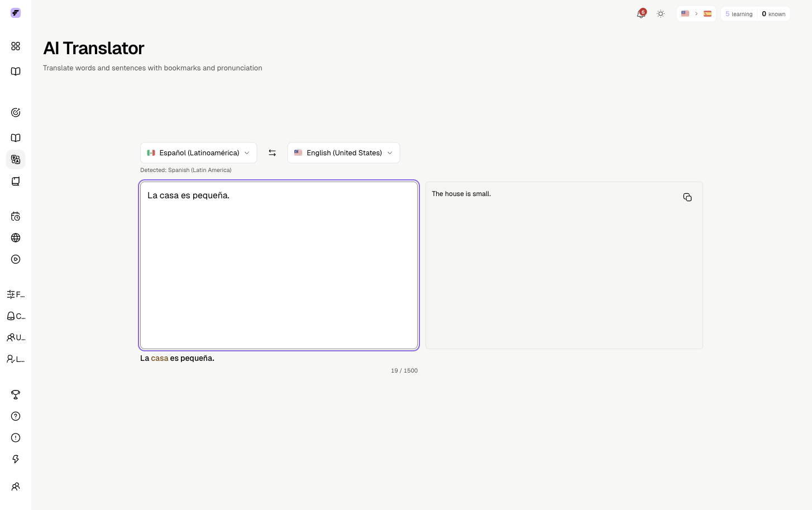
Task: Open the language pair flags selector
Action: [x=696, y=14]
